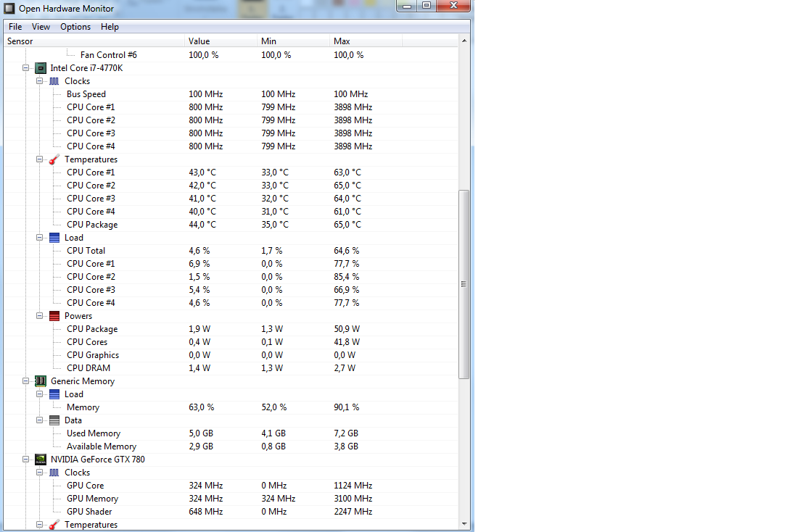Click the 90,1 % Memory max value
811x532 pixels.
coord(347,407)
